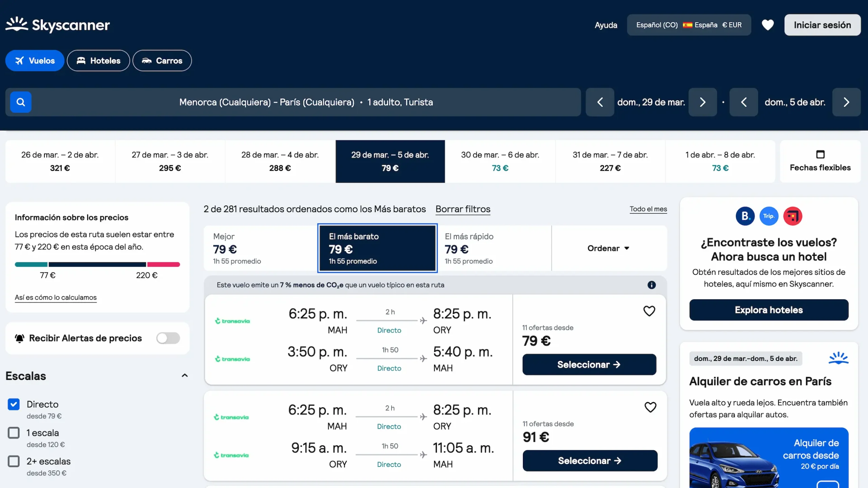Click the Booking.com partner icon
The height and width of the screenshot is (488, 868).
(745, 216)
